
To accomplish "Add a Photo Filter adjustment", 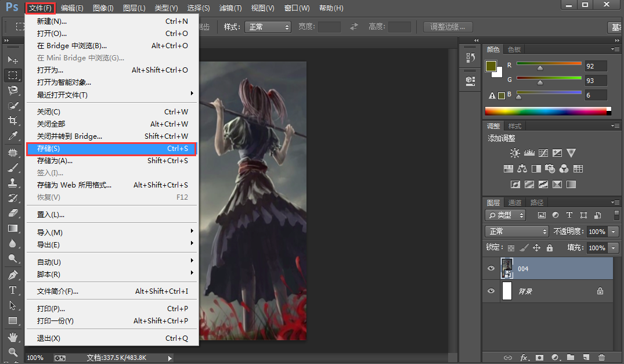I will 550,169.
